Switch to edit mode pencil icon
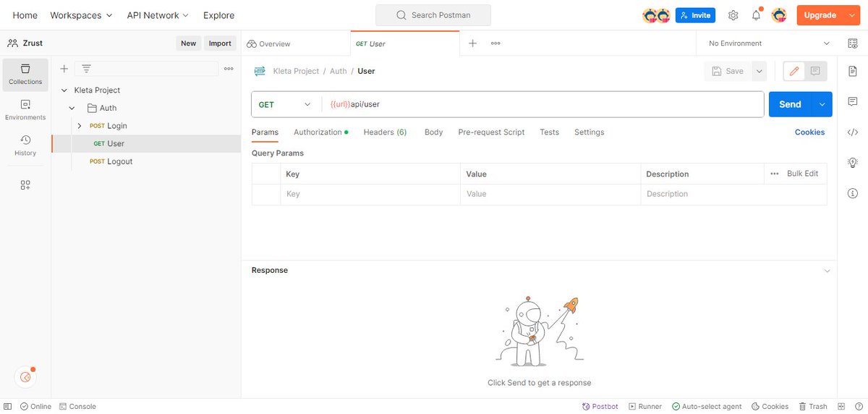 794,71
